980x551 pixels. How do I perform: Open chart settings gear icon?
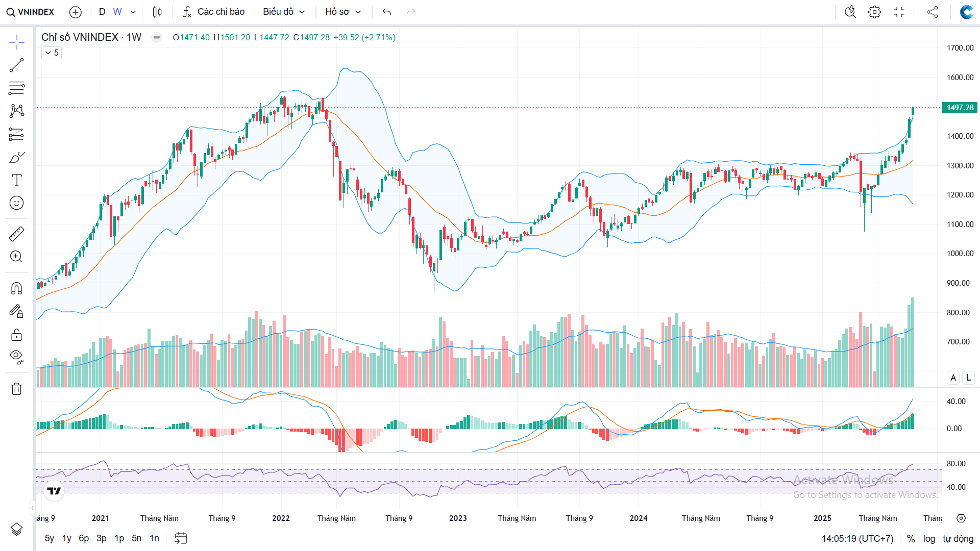coord(874,12)
